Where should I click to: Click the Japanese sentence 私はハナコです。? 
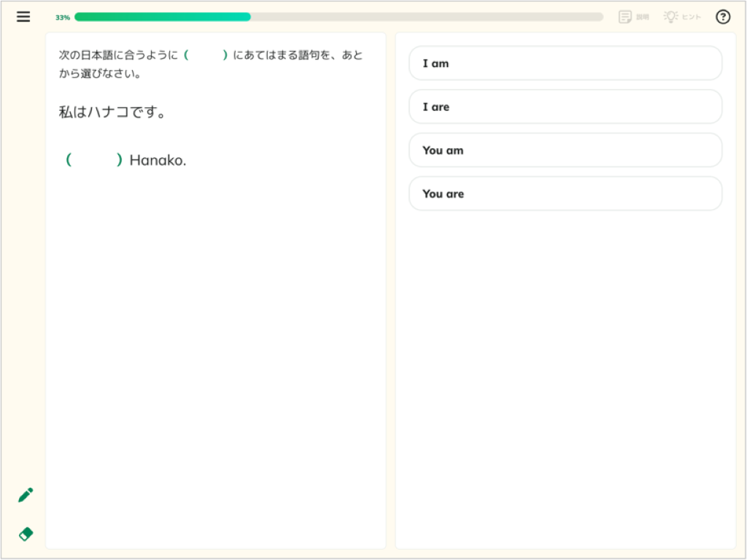tap(112, 112)
